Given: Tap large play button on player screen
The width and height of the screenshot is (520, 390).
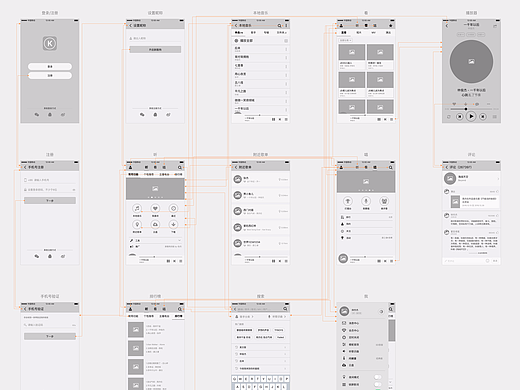Looking at the screenshot, I should [471, 117].
